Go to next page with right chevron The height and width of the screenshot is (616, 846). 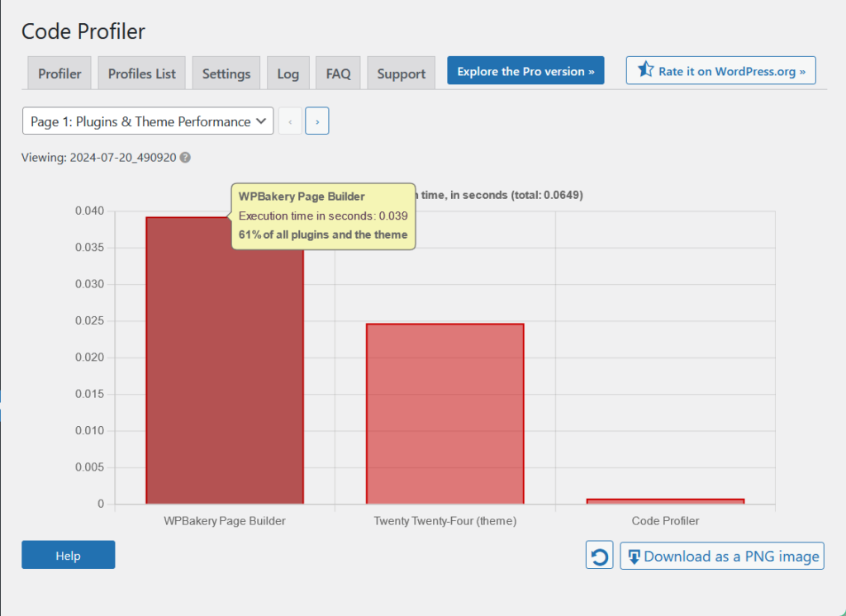click(x=317, y=121)
